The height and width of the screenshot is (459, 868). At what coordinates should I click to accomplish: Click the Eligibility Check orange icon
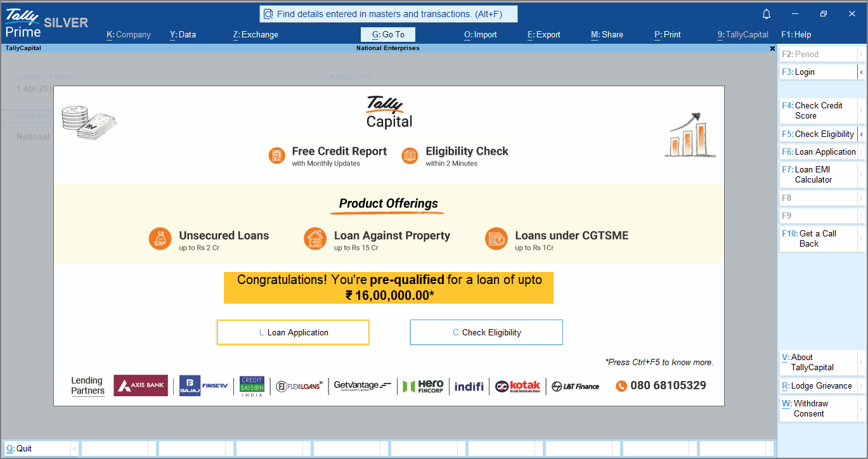point(410,155)
